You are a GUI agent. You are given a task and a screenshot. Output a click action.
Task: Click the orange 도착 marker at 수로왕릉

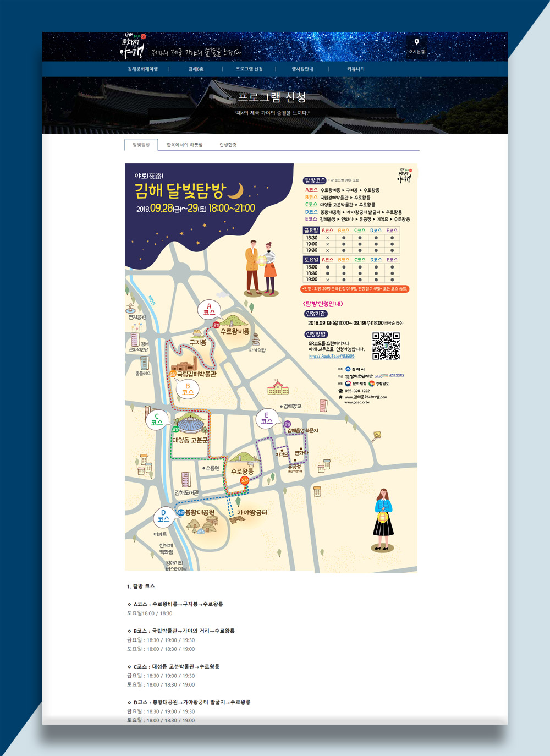point(245,480)
